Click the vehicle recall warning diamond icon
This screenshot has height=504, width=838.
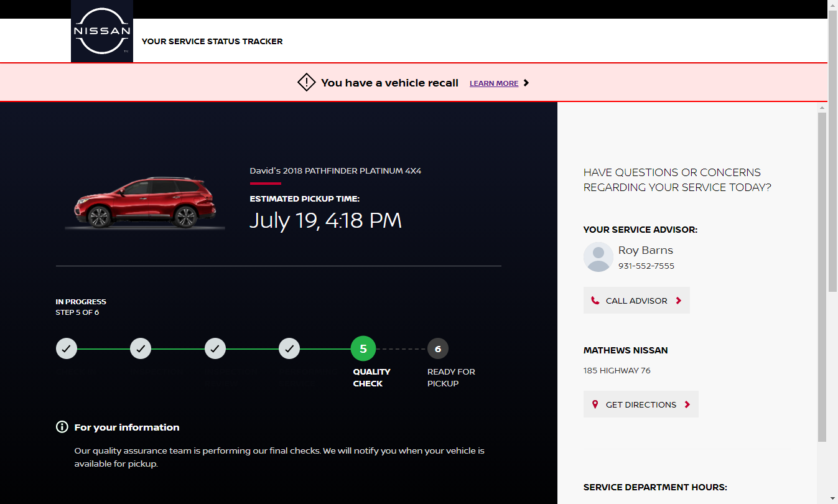307,83
